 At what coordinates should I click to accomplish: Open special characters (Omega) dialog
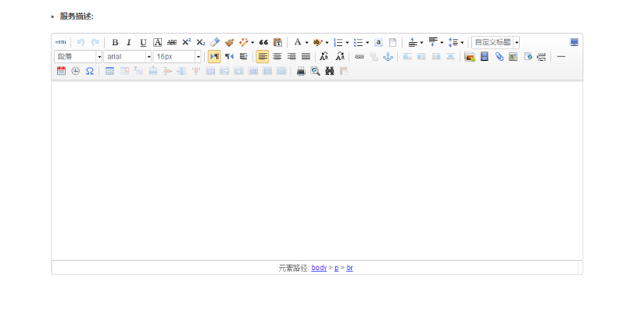pos(90,71)
